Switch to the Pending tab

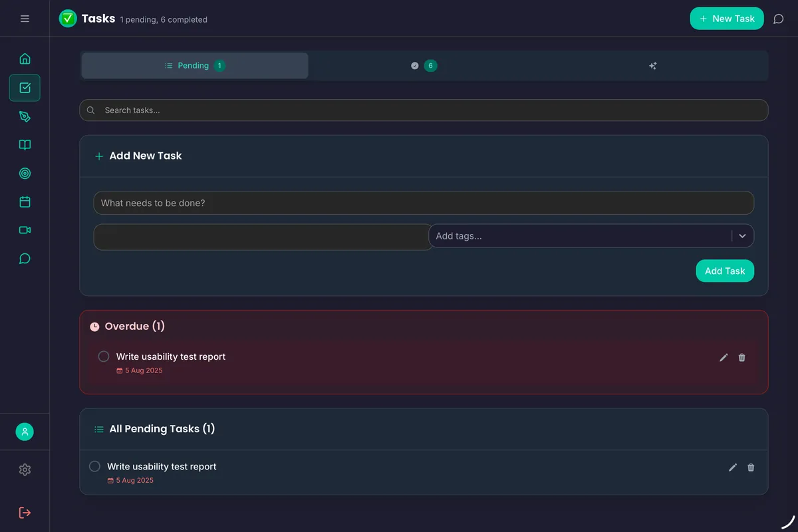pyautogui.click(x=195, y=66)
